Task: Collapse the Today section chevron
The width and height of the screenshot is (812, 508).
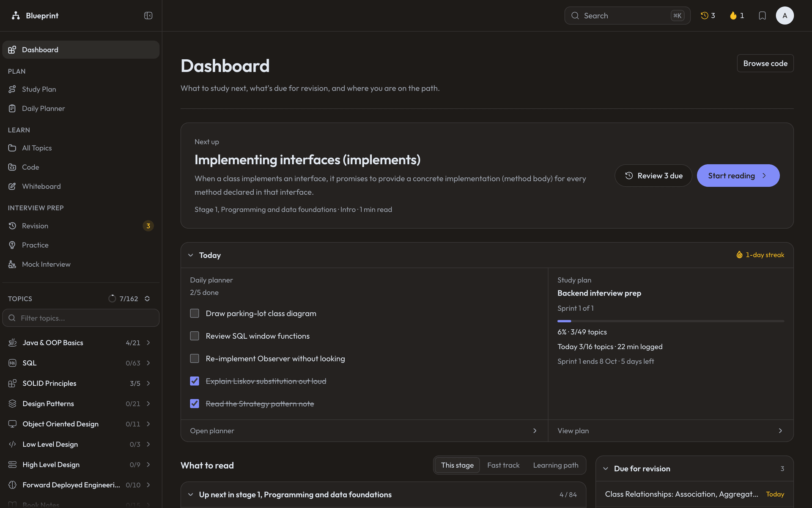Action: point(191,255)
